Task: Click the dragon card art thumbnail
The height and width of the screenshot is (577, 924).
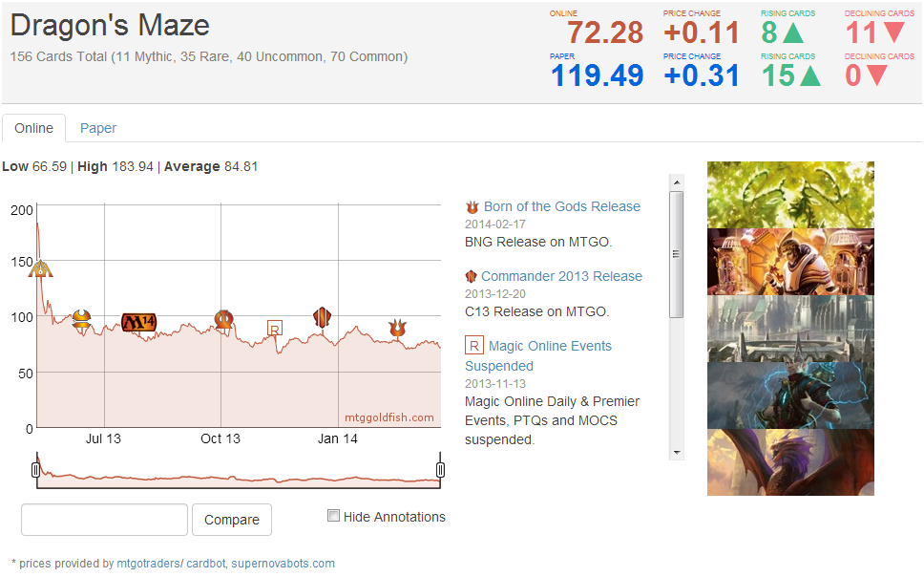Action: (x=790, y=462)
